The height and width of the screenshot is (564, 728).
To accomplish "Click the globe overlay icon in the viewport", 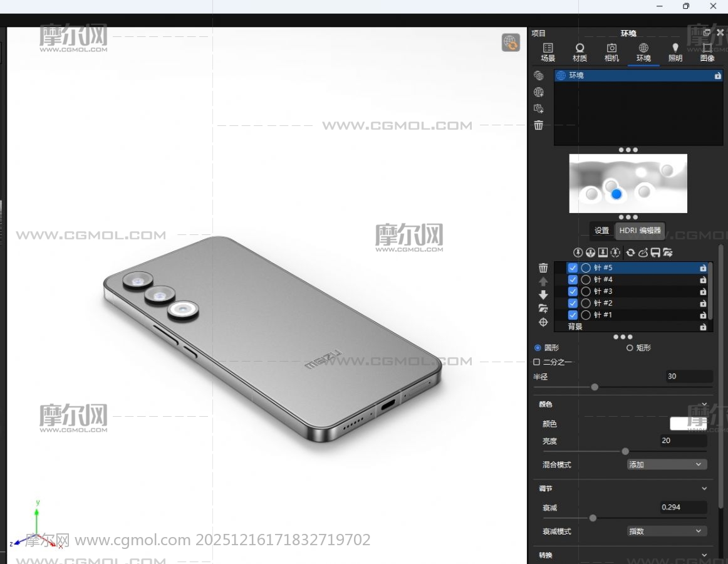I will point(511,43).
